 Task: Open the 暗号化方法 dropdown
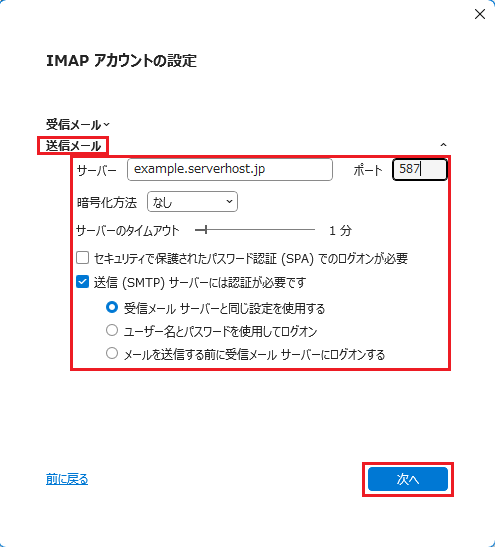coord(192,202)
